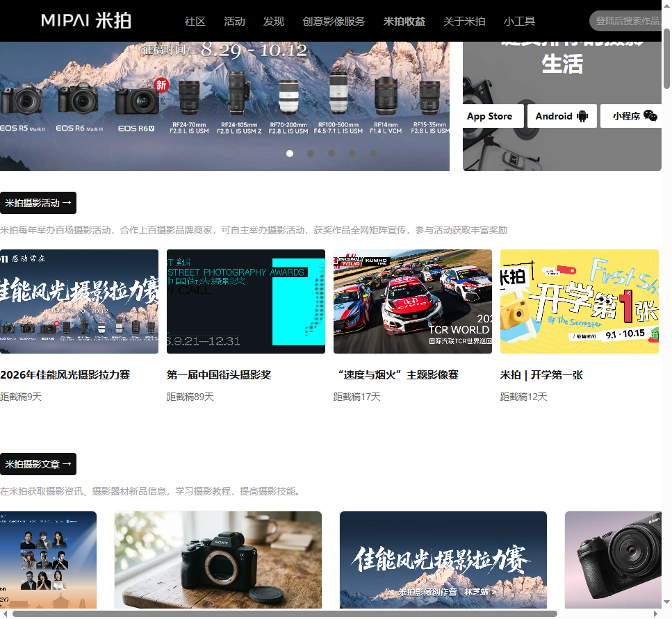
Task: Open 创意影像服务 in the navigation
Action: (x=334, y=21)
